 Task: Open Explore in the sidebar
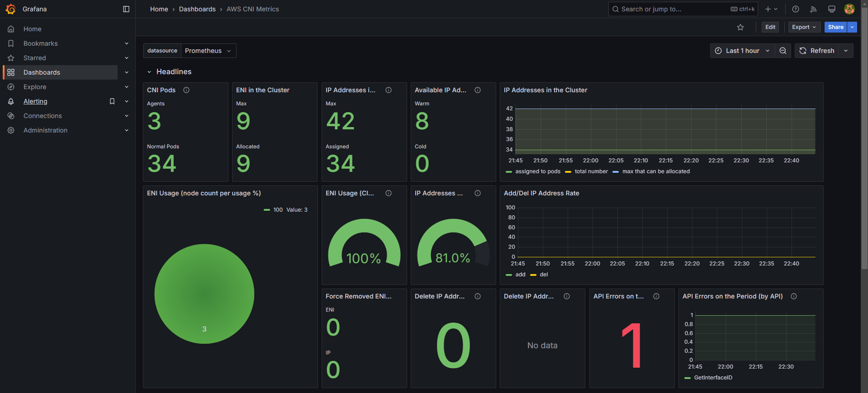pos(35,87)
